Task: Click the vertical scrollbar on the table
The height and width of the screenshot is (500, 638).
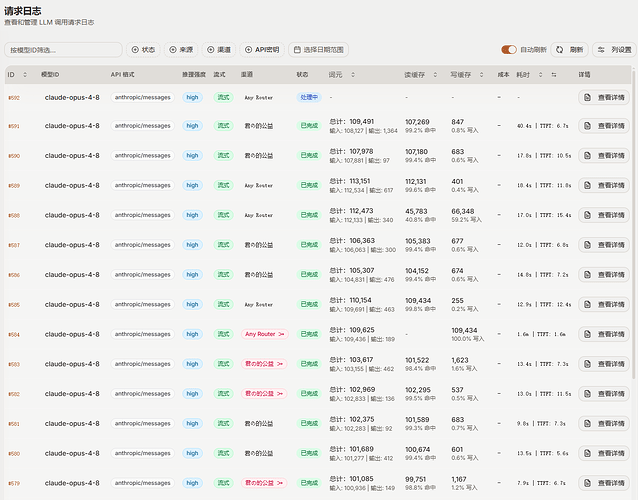Action: point(633,224)
